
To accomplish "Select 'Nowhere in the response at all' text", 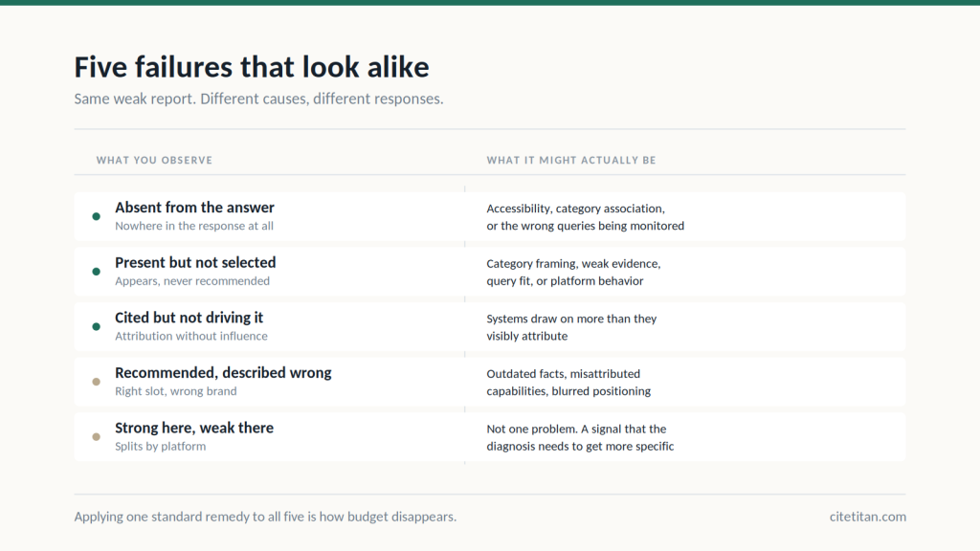I will click(194, 226).
